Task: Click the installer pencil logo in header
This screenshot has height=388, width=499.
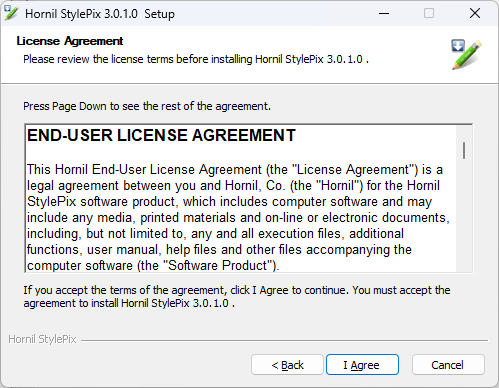Action: 466,55
